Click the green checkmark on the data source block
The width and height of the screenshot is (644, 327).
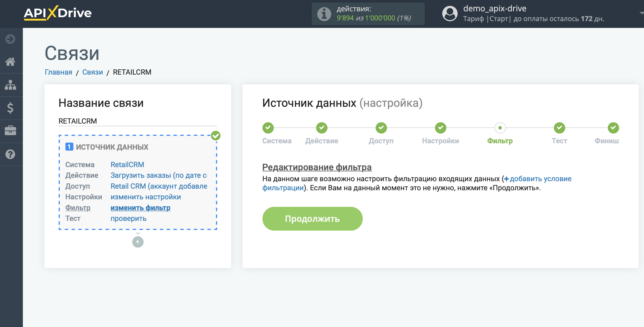216,136
